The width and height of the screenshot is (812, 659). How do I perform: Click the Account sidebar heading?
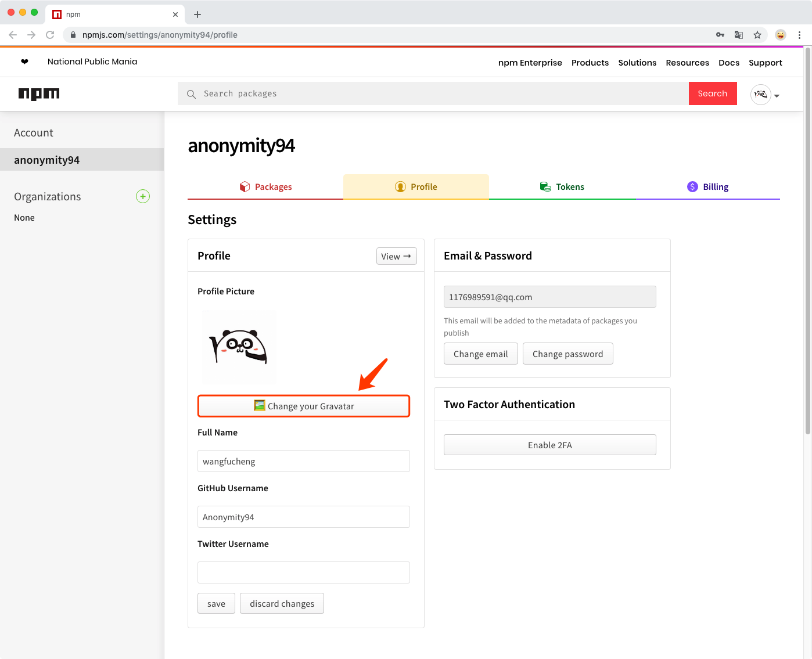[x=34, y=133]
